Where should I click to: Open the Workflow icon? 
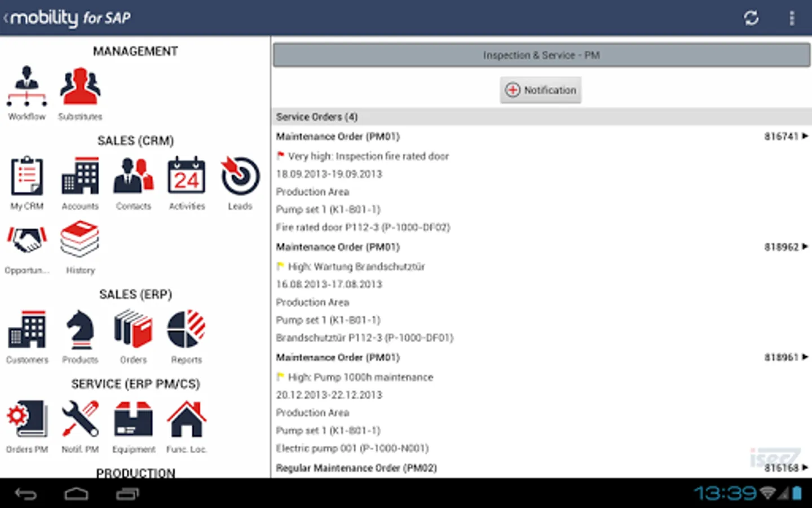coord(27,86)
